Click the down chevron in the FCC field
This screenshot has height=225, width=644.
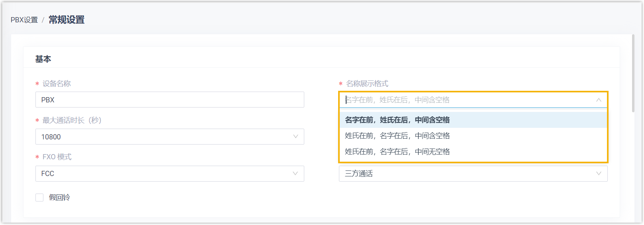coord(296,174)
